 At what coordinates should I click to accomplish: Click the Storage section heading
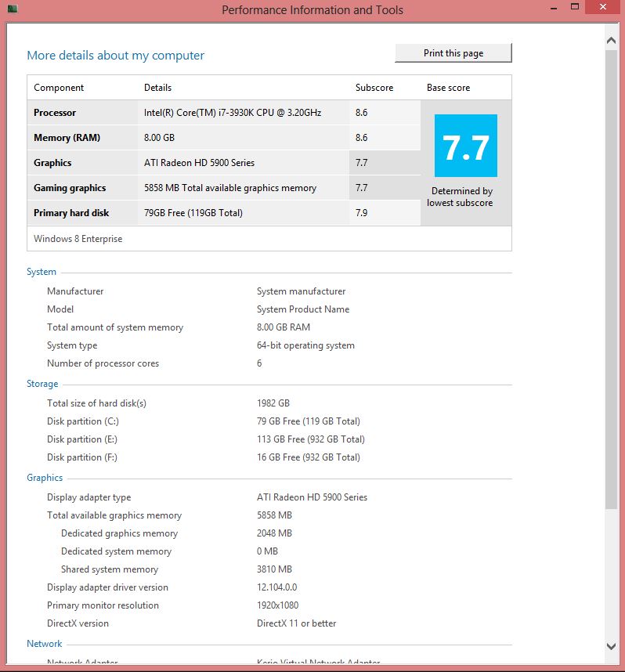[42, 384]
